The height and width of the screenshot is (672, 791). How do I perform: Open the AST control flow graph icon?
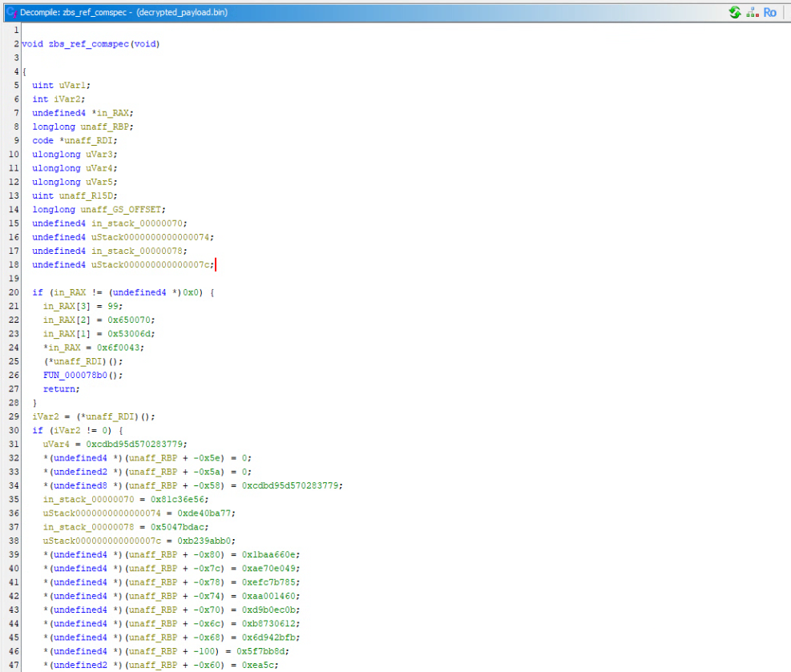click(x=752, y=12)
